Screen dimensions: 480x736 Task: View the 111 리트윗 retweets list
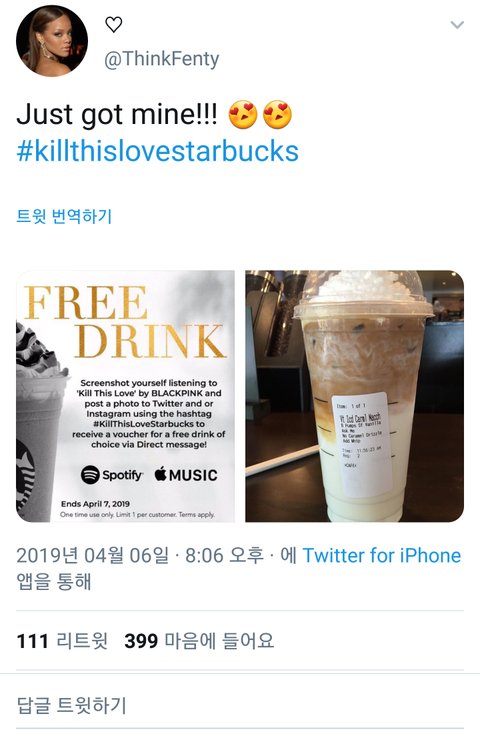[x=62, y=641]
